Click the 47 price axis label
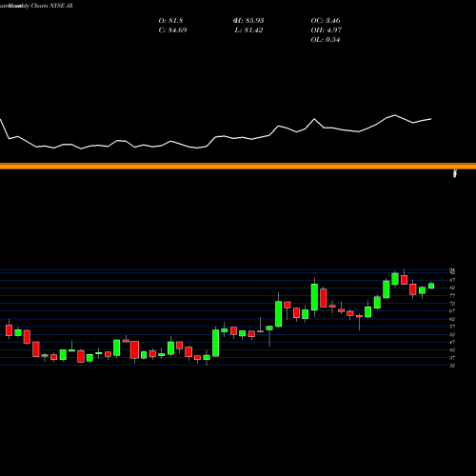The width and height of the screenshot is (476, 476). point(452,342)
